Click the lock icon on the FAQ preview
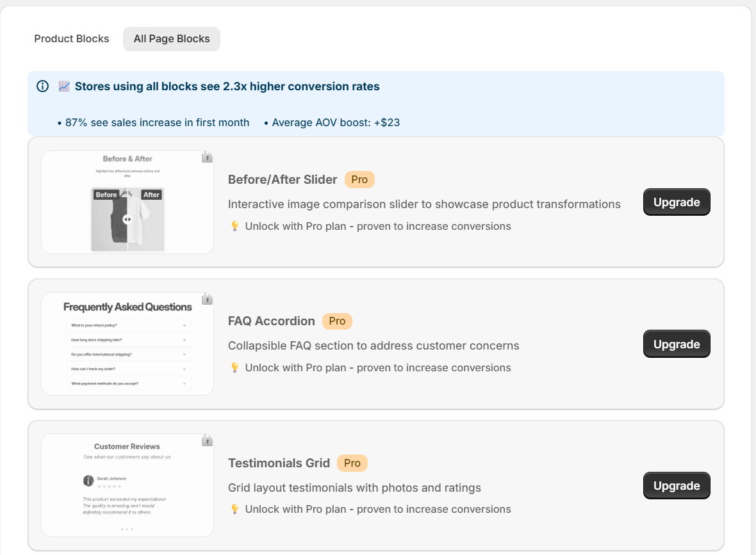The image size is (756, 555). (x=207, y=299)
